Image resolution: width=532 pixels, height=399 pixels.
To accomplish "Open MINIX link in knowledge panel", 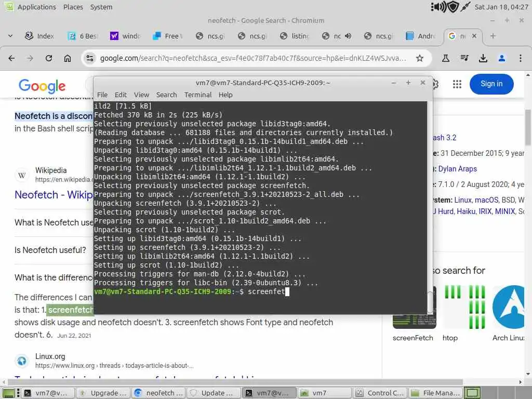I will 505,212.
